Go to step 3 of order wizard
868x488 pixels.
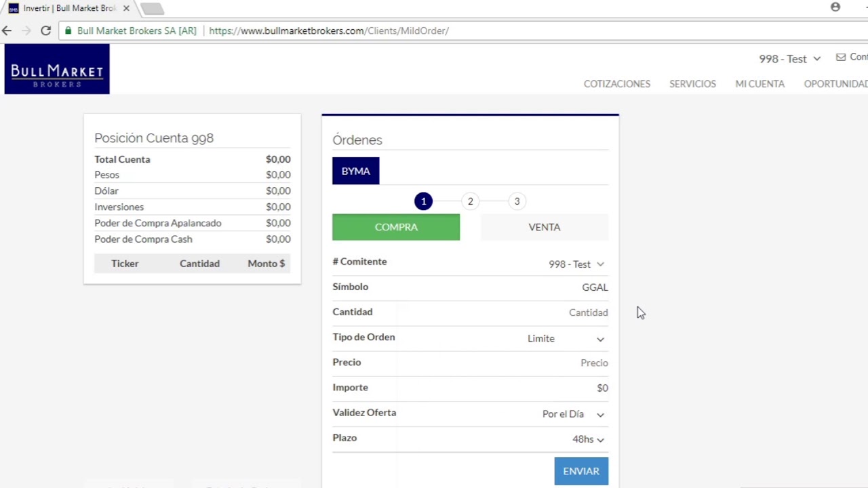[x=517, y=201]
